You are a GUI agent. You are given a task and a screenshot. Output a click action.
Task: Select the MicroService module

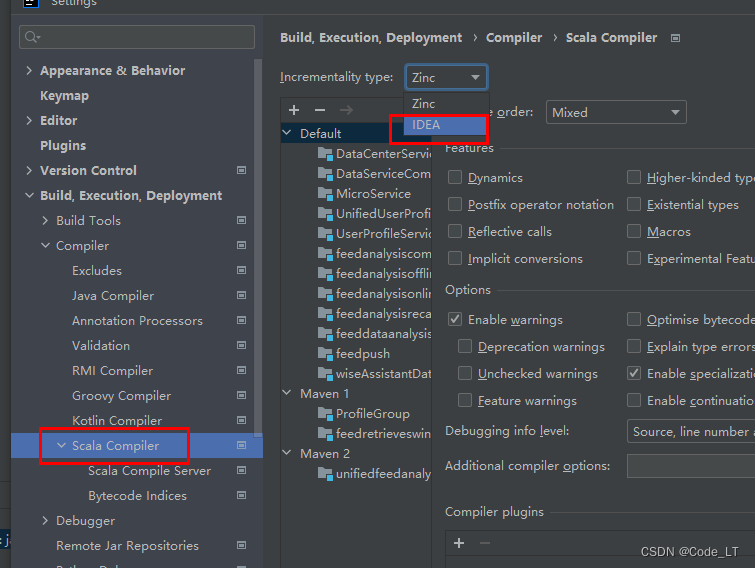pyautogui.click(x=364, y=194)
